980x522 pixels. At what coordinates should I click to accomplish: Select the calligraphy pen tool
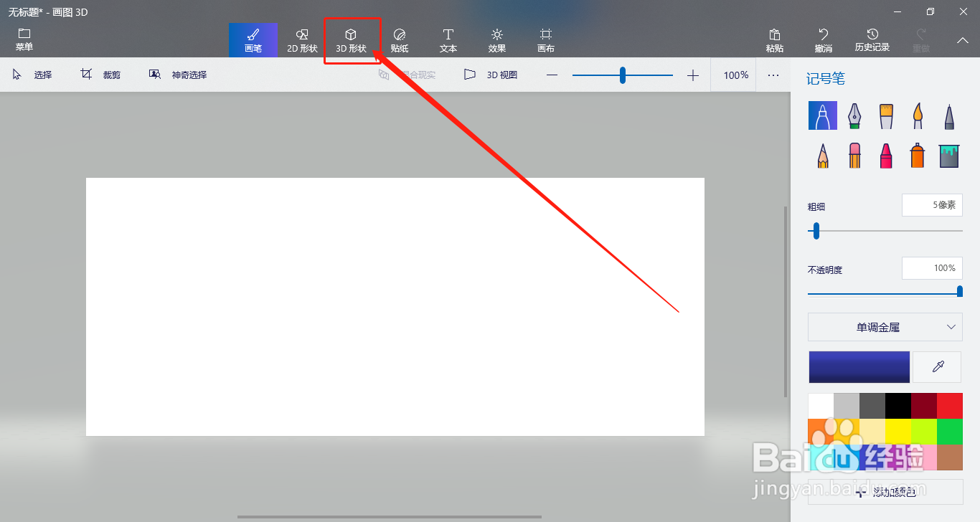[x=854, y=115]
